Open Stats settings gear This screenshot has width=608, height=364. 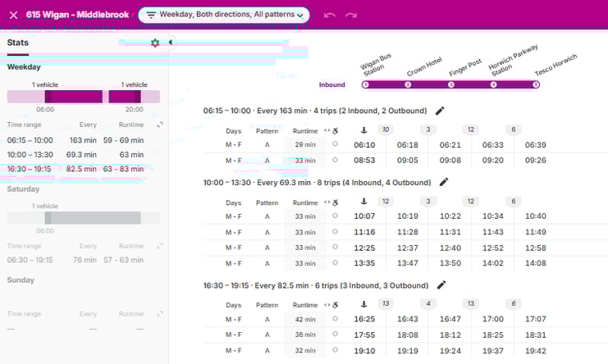pos(155,43)
